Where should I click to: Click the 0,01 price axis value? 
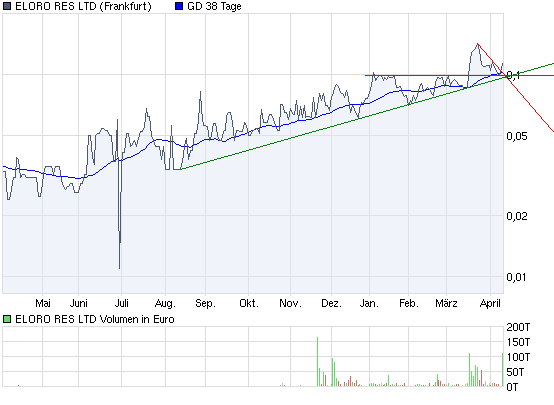point(517,277)
